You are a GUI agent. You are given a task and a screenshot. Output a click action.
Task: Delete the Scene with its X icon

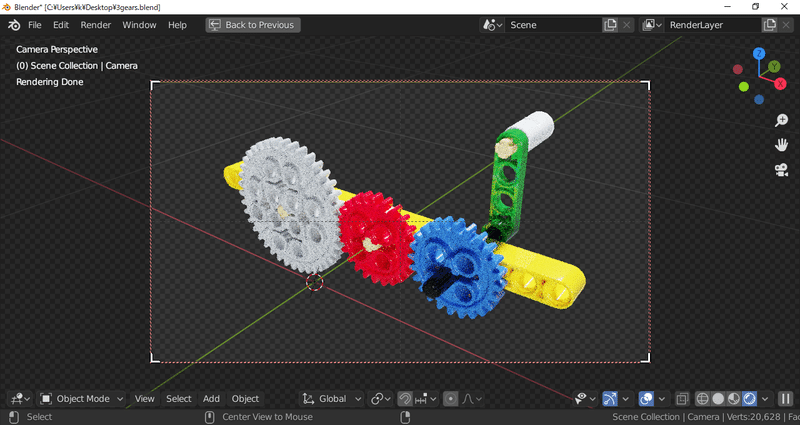[627, 25]
